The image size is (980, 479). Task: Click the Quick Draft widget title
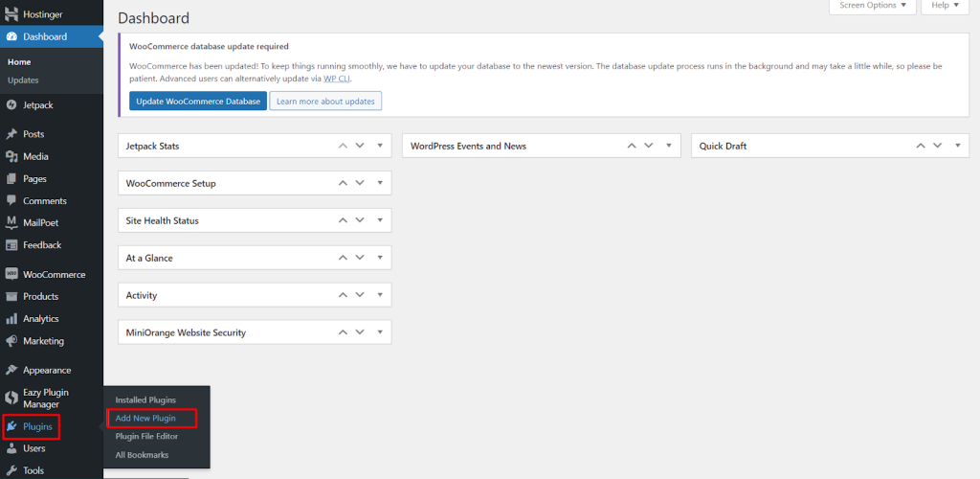pyautogui.click(x=724, y=146)
